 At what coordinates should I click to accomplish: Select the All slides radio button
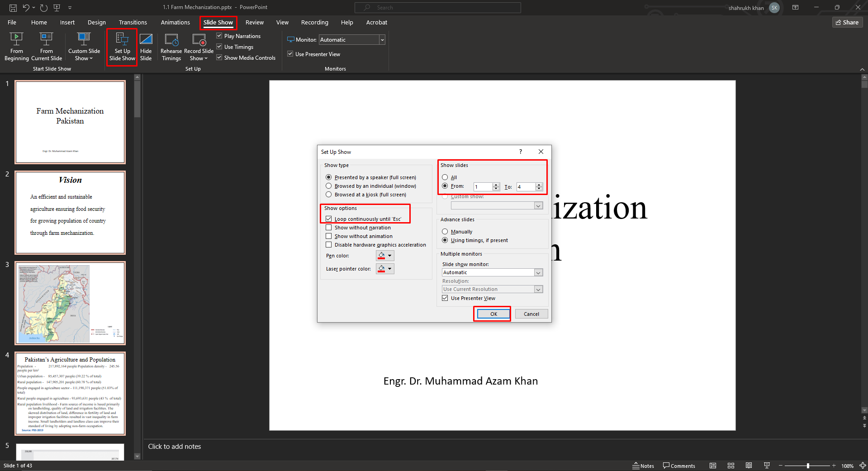(445, 177)
